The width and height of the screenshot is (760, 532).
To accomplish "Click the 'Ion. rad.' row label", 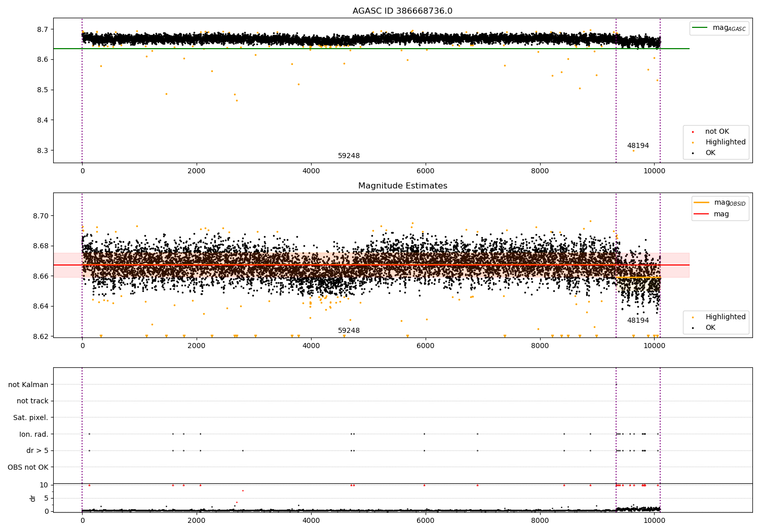I will click(34, 434).
